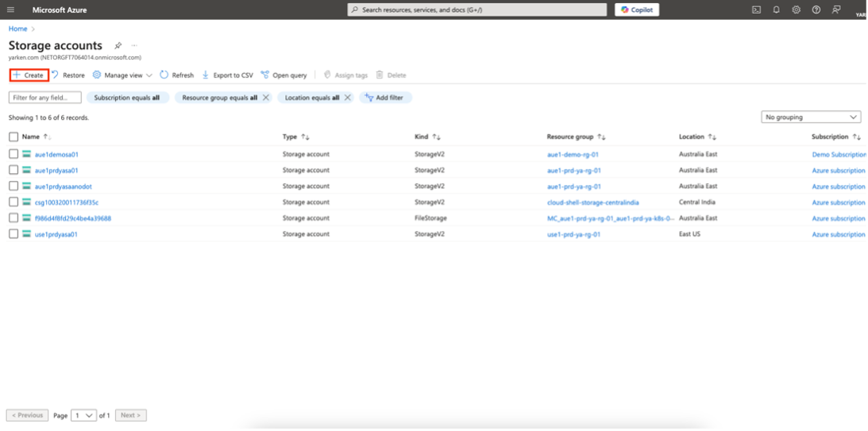This screenshot has width=868, height=431.
Task: Focus the Azure search box
Action: (477, 10)
